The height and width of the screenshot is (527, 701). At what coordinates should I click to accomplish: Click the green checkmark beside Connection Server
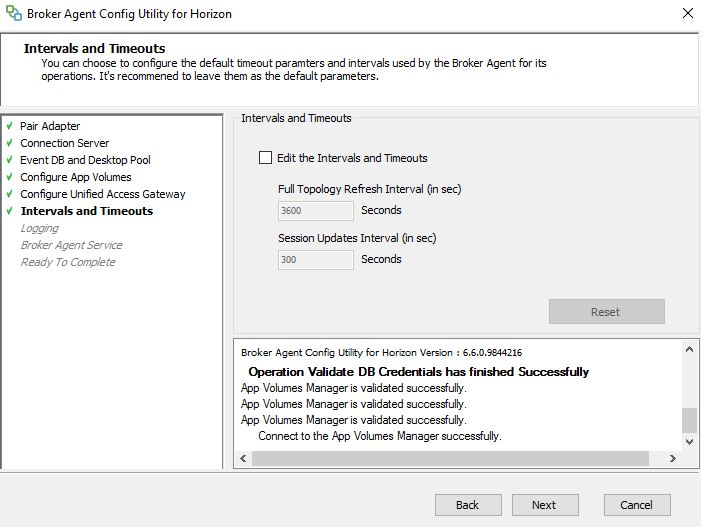tap(9, 143)
